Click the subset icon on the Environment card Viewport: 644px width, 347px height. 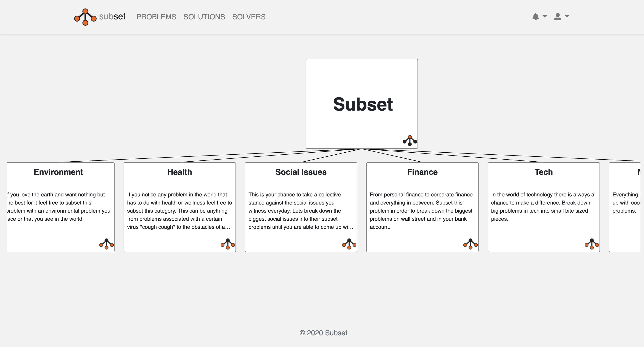click(x=106, y=244)
